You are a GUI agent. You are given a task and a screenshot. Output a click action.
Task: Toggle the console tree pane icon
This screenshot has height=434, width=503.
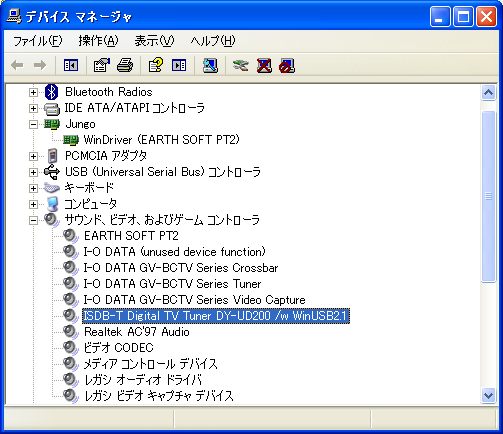(x=71, y=65)
